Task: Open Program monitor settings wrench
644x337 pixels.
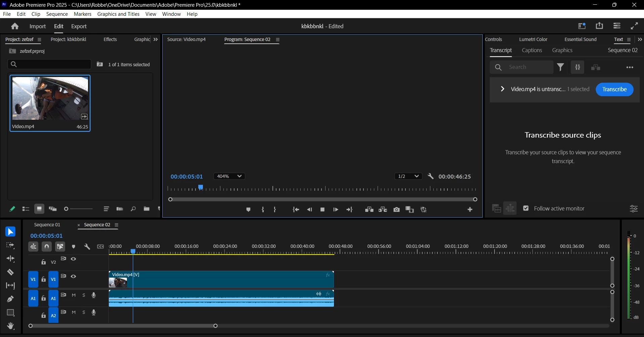Action: pyautogui.click(x=430, y=176)
